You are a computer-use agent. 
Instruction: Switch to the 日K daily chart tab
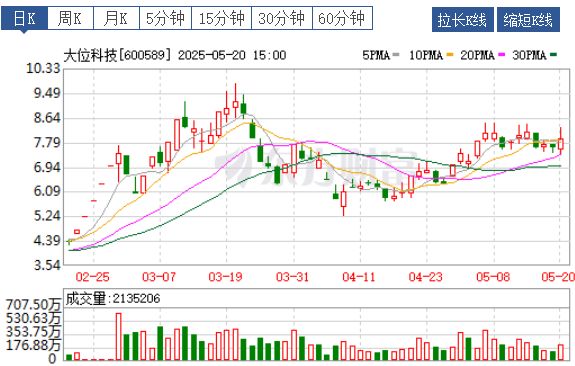[24, 18]
